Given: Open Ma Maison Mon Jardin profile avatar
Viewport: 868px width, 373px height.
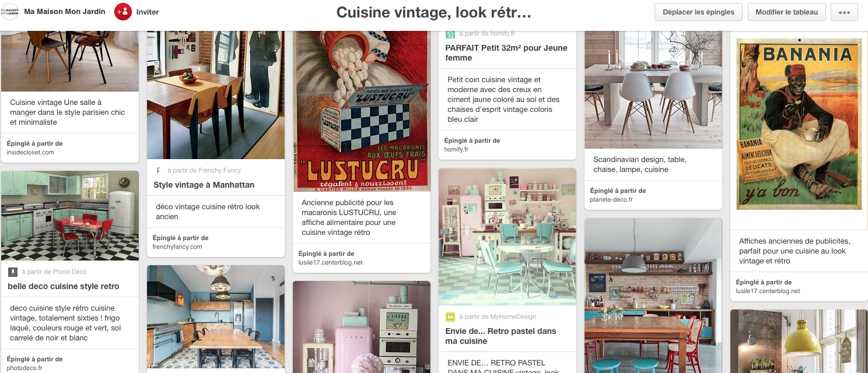Looking at the screenshot, I should click(x=10, y=12).
